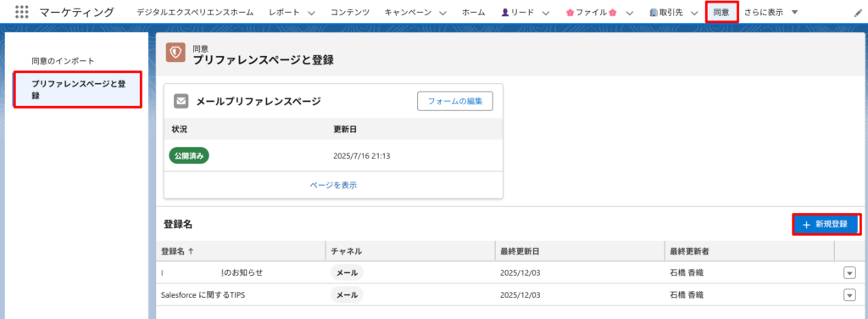
Task: Open the App Launcher dots grid
Action: (x=21, y=12)
